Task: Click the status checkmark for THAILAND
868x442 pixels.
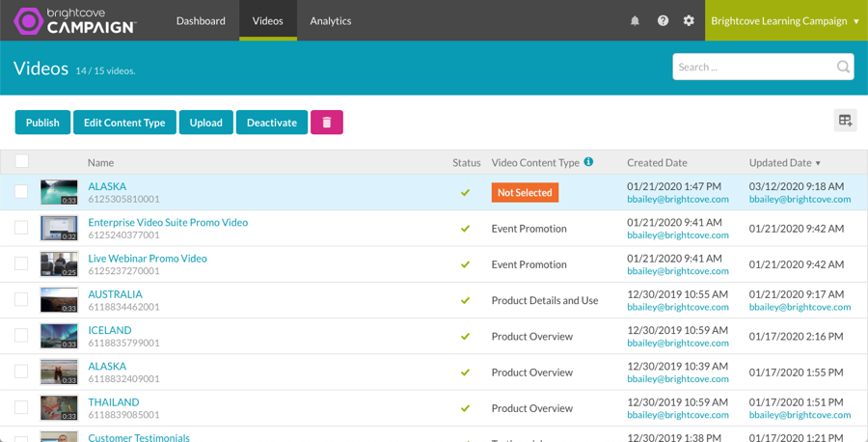Action: [465, 408]
